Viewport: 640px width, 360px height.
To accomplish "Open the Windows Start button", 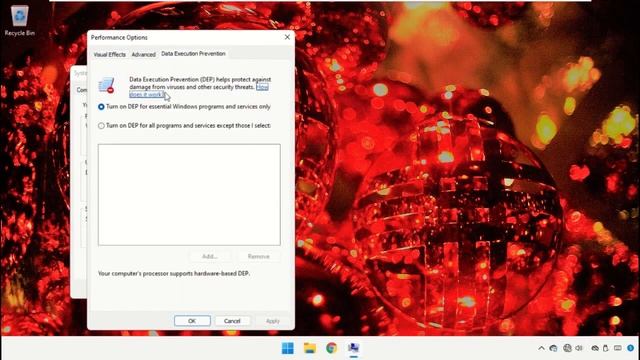I will tap(288, 348).
